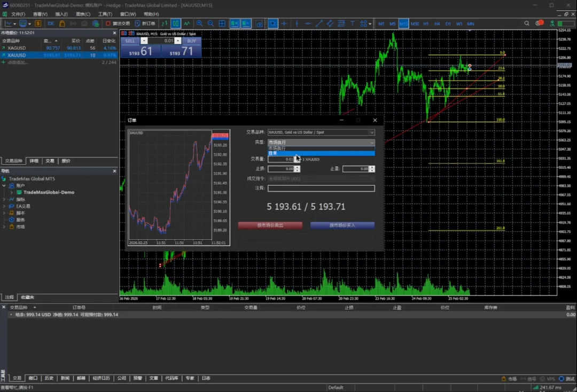The image size is (577, 392).
Task: Click the zoom in chart magnifier icon
Action: (x=199, y=23)
